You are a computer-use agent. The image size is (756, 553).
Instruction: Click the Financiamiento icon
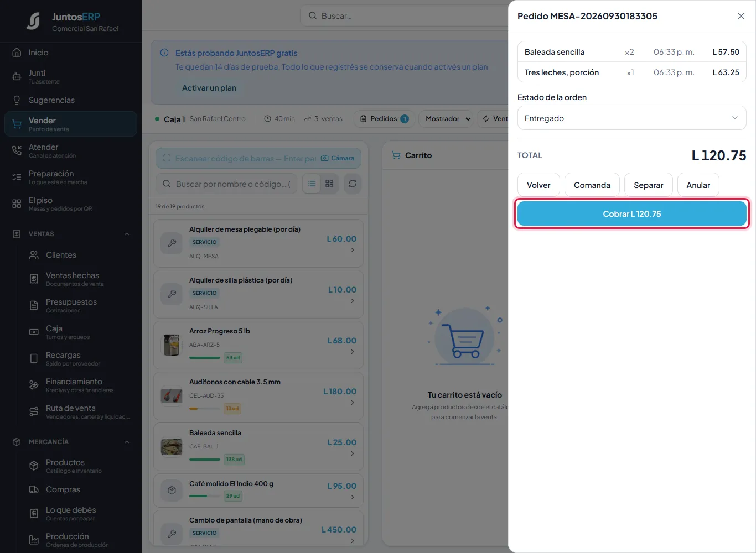34,385
